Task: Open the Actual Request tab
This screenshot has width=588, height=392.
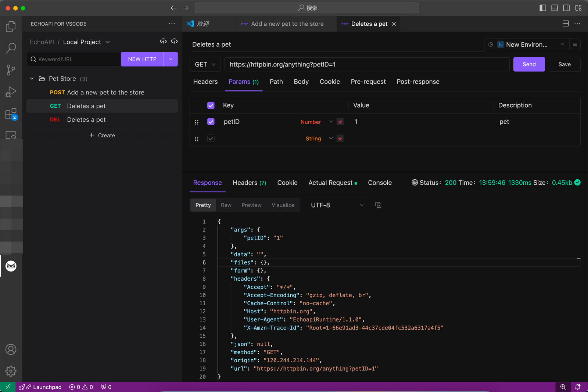Action: click(330, 183)
